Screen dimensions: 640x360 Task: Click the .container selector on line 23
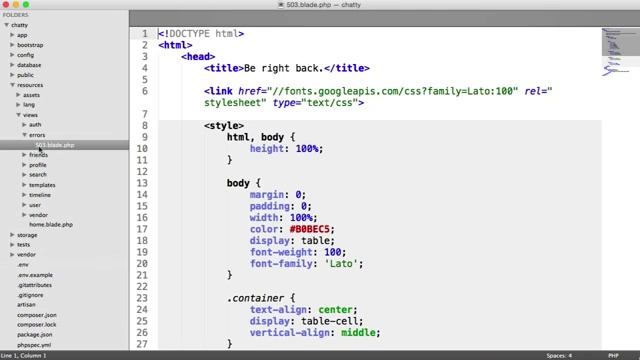click(x=255, y=298)
